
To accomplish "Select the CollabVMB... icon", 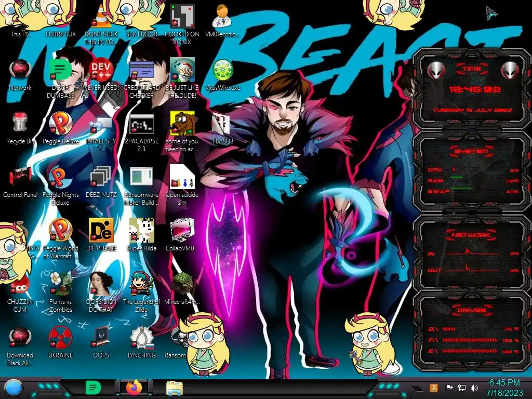I will click(x=182, y=235).
